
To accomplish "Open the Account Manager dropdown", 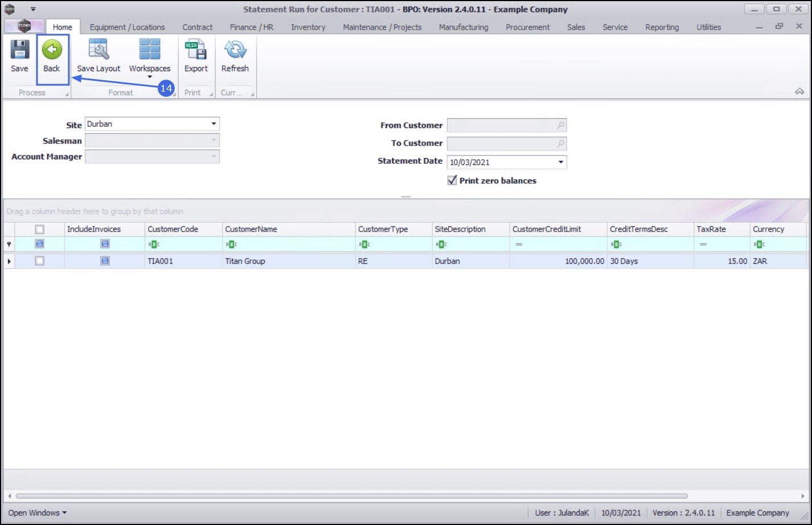I will pos(214,156).
